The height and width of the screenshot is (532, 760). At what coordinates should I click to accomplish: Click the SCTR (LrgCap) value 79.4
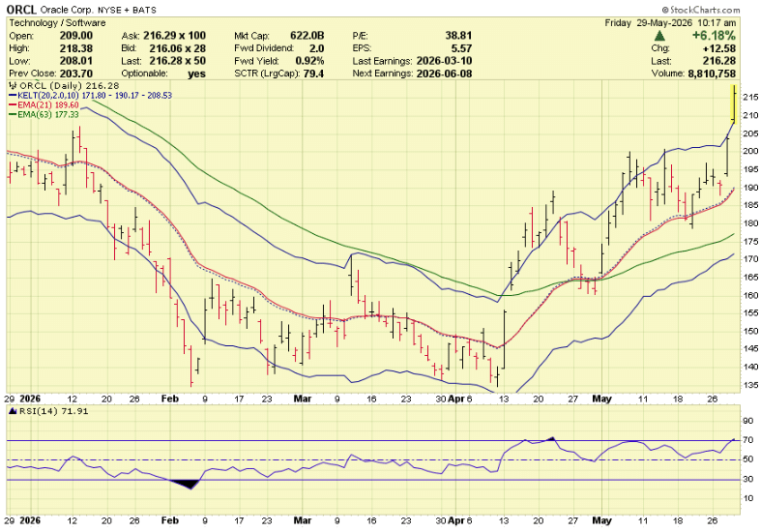coord(312,74)
